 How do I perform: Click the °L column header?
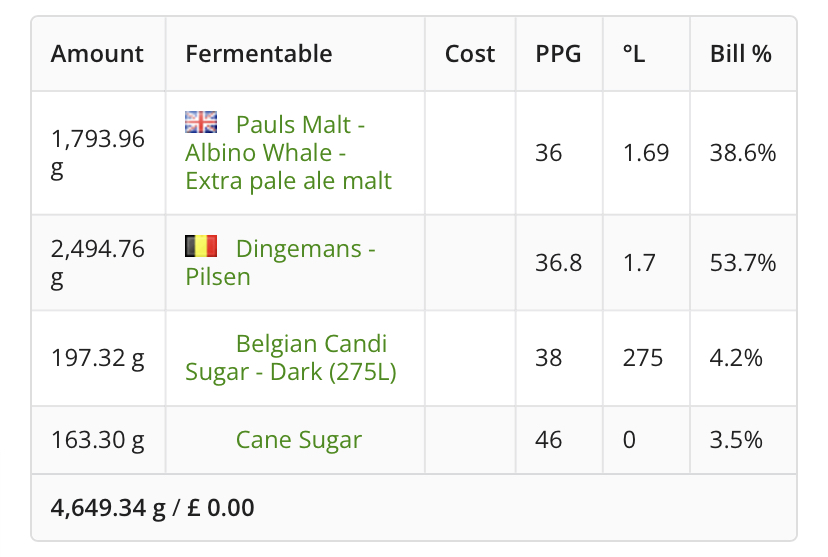634,54
